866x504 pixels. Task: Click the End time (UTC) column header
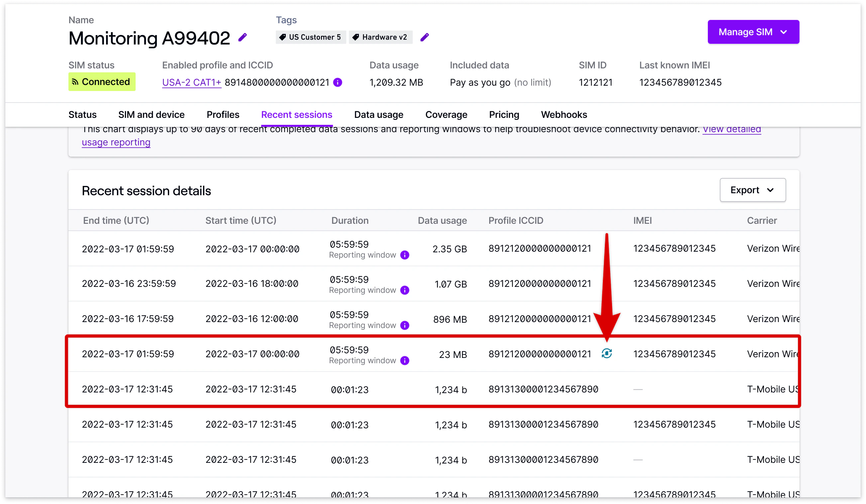click(x=116, y=220)
